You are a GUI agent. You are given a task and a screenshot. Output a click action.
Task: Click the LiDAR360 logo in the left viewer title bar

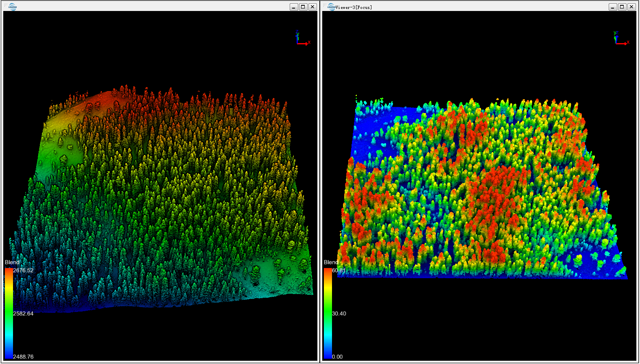[13, 7]
